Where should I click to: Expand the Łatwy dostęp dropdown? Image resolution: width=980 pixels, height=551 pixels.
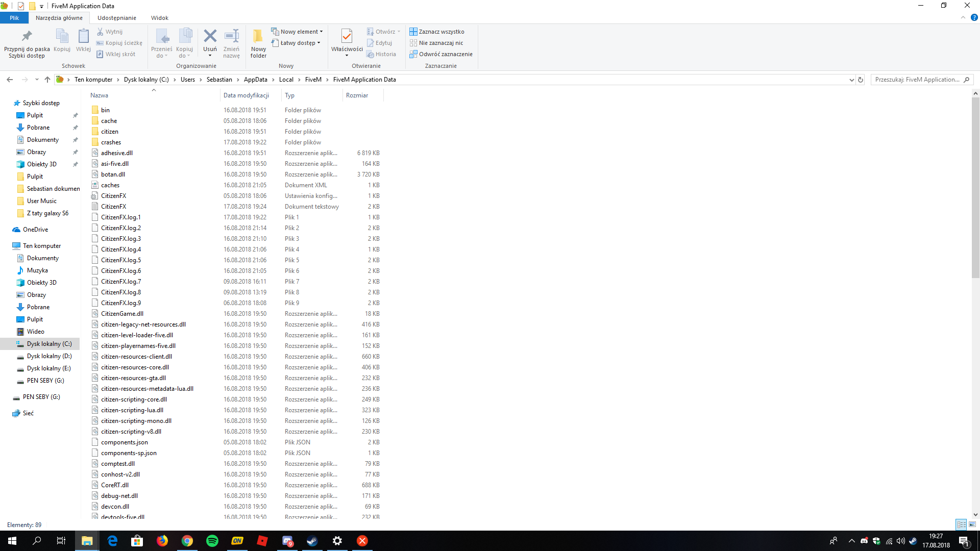coord(297,43)
